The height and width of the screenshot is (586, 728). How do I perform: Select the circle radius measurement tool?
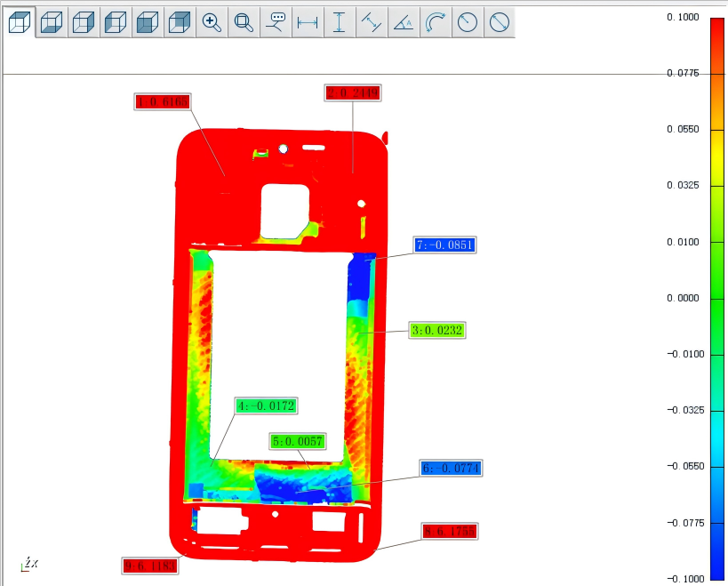(467, 22)
